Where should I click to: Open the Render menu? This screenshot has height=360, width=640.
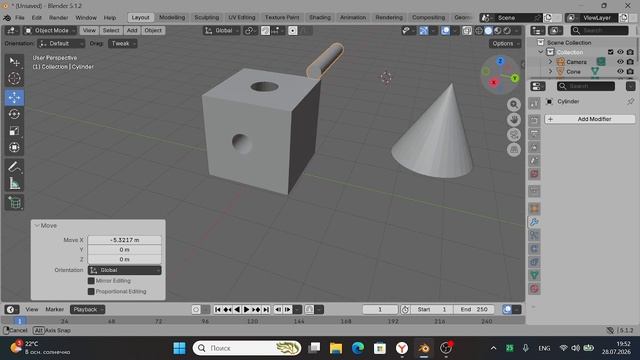[x=58, y=18]
